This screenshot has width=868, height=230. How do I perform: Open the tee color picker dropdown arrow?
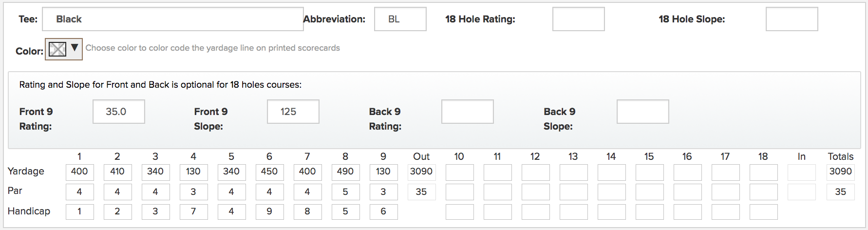(75, 48)
